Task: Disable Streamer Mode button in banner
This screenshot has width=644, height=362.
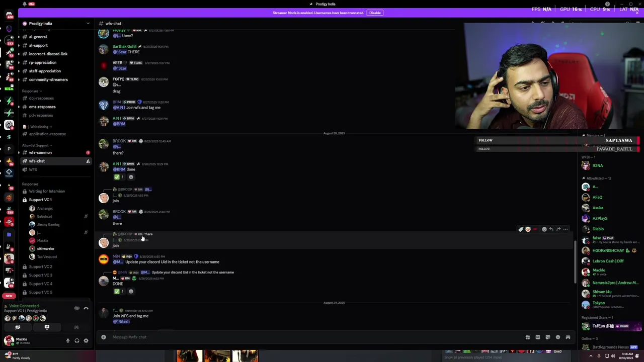Action: click(x=375, y=13)
